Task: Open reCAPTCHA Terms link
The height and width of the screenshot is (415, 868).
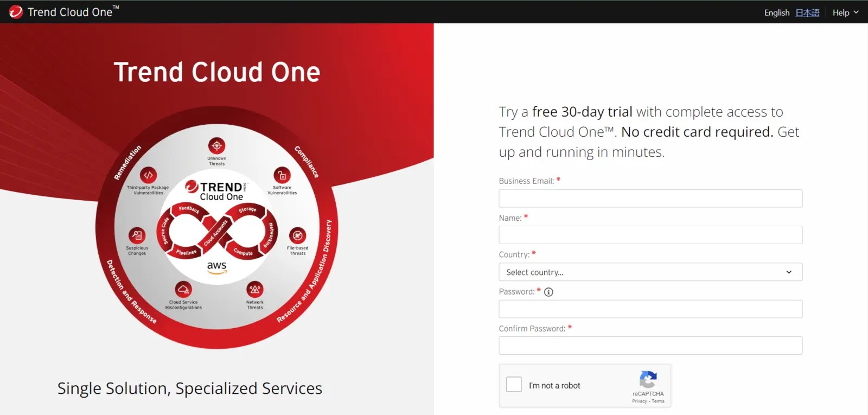Action: coord(658,401)
